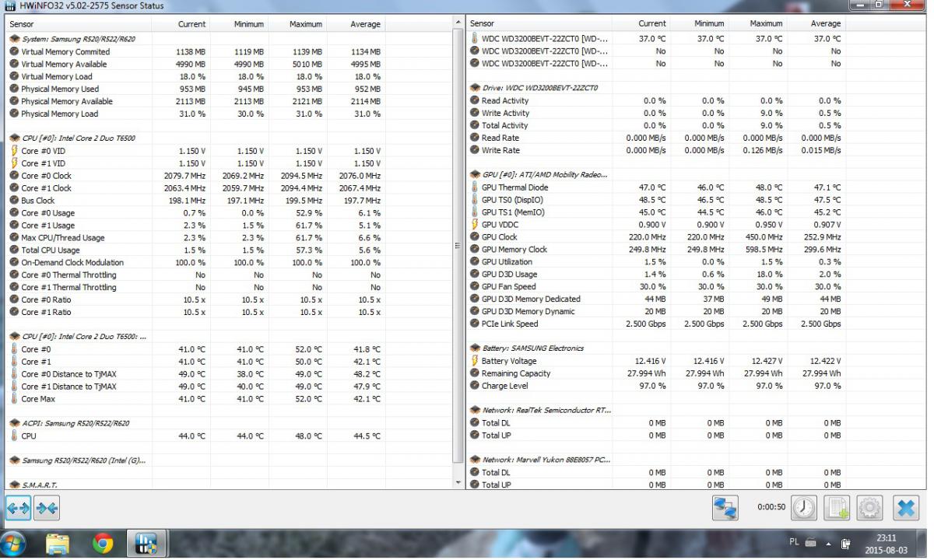
Task: Reset the elapsed time clock button
Action: [x=804, y=508]
